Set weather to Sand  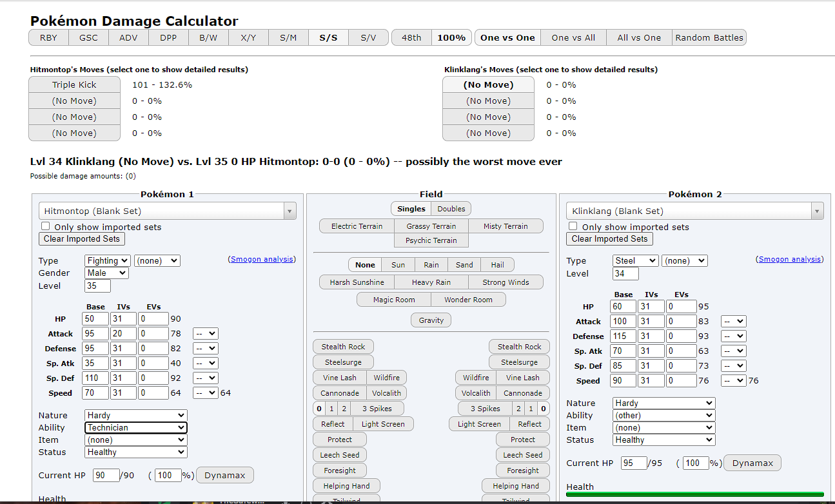pos(464,265)
